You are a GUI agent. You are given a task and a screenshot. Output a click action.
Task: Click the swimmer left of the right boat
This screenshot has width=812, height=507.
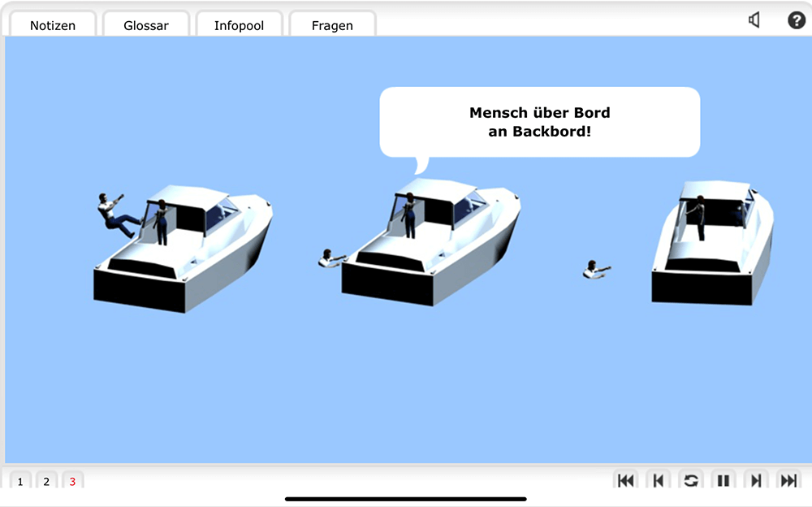(596, 270)
